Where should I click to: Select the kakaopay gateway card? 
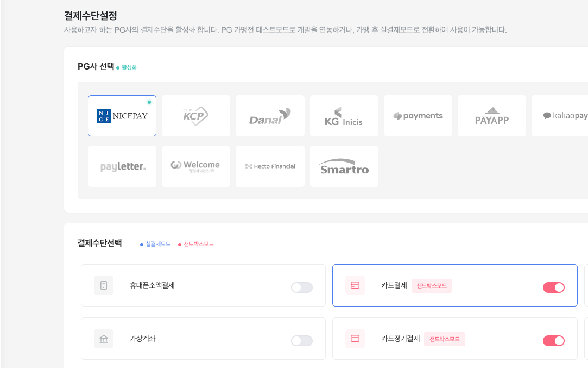point(560,116)
